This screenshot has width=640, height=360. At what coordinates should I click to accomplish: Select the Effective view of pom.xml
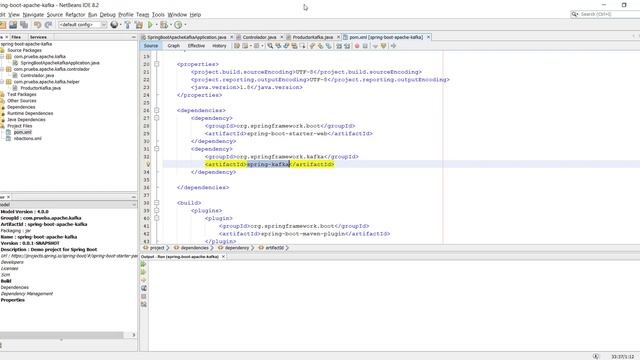tap(196, 46)
